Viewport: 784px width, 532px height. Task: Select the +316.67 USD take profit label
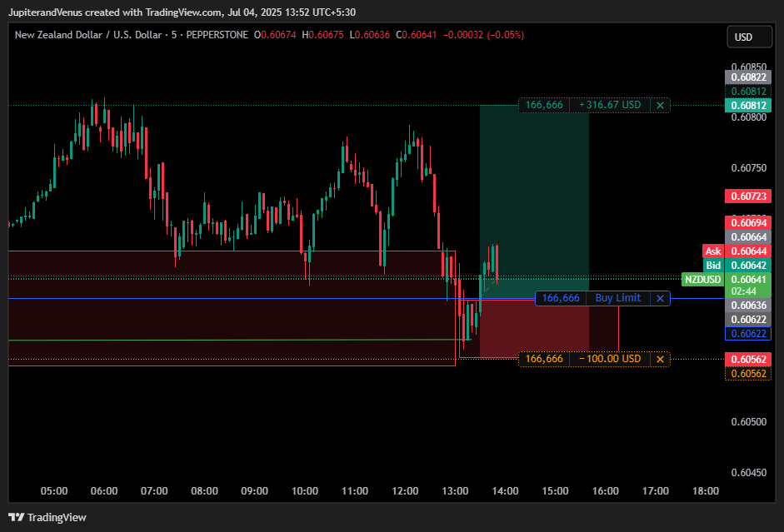(610, 106)
